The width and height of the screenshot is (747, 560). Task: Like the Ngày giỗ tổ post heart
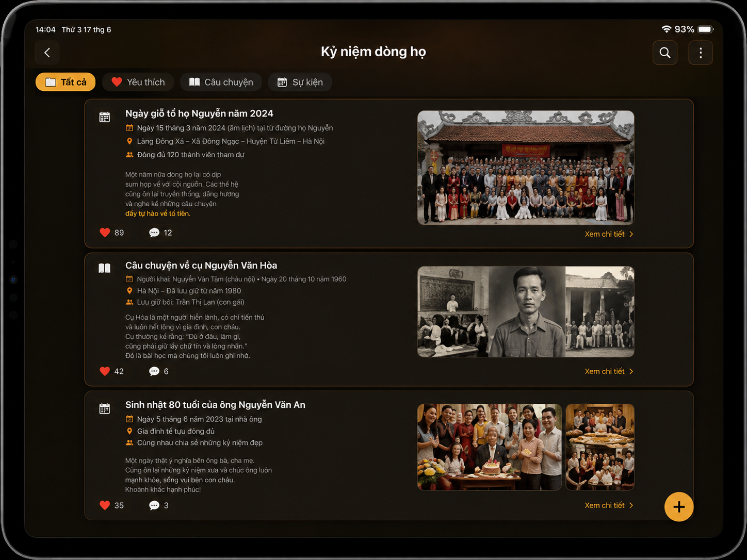tap(105, 233)
